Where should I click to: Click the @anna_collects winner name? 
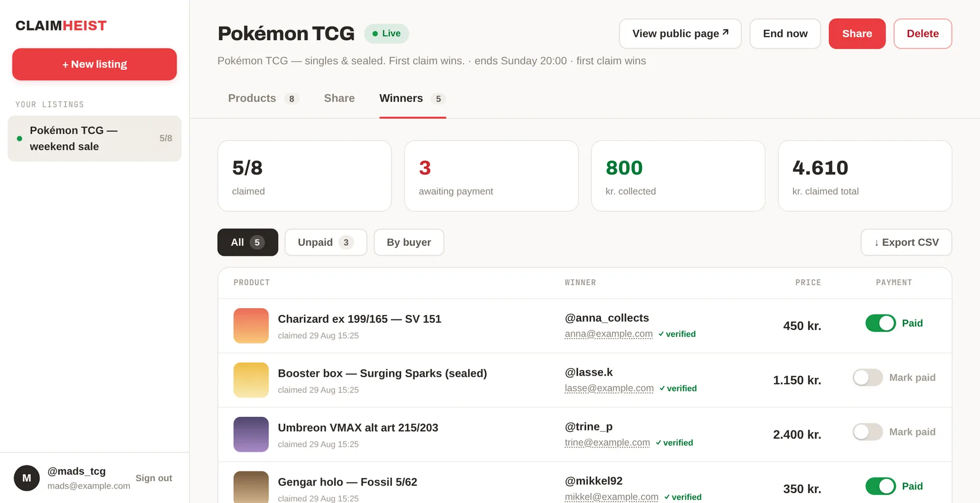click(x=607, y=318)
